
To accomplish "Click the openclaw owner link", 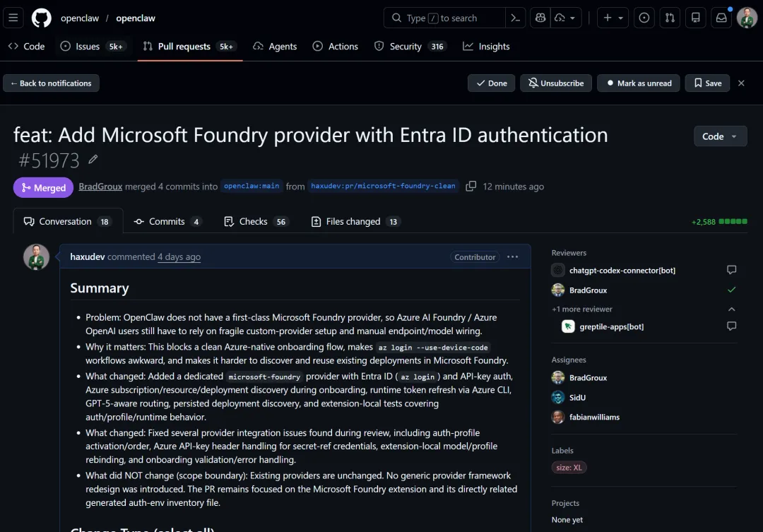I will pyautogui.click(x=80, y=18).
